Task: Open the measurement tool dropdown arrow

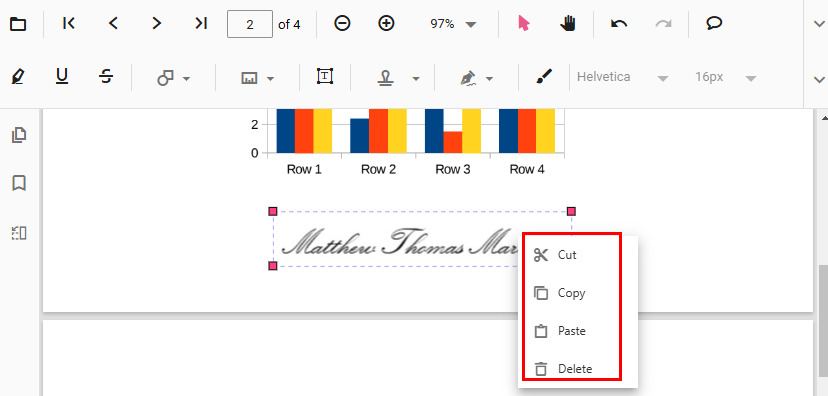Action: coord(270,79)
